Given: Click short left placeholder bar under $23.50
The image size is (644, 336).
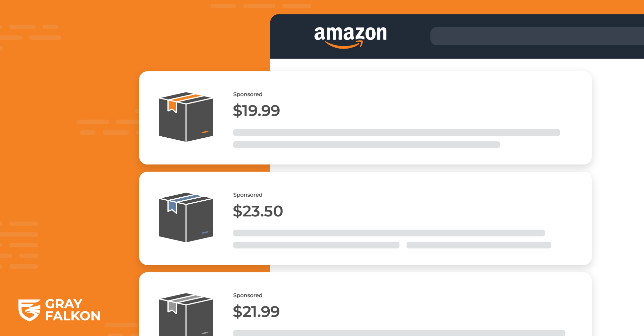Looking at the screenshot, I should pos(316,245).
